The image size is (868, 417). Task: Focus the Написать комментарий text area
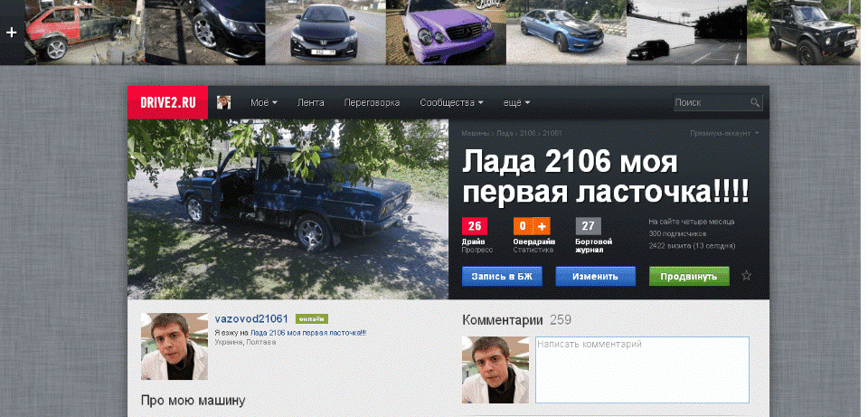point(642,370)
